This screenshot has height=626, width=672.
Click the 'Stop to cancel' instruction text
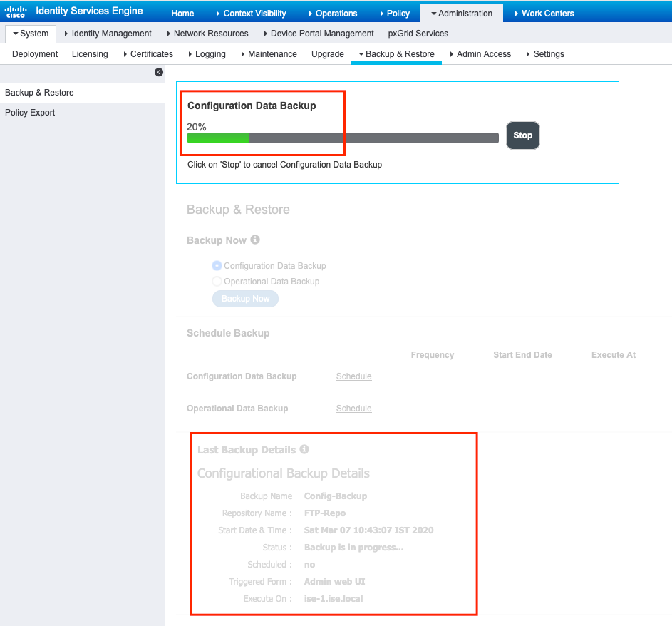pyautogui.click(x=284, y=165)
